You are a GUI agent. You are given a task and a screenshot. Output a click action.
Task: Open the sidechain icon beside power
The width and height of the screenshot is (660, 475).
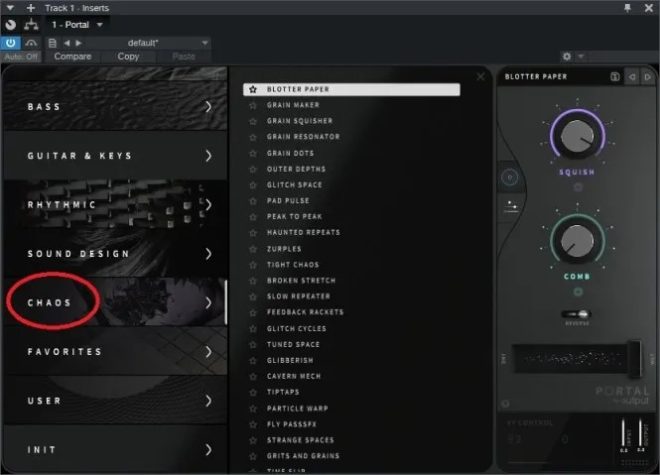tap(31, 43)
